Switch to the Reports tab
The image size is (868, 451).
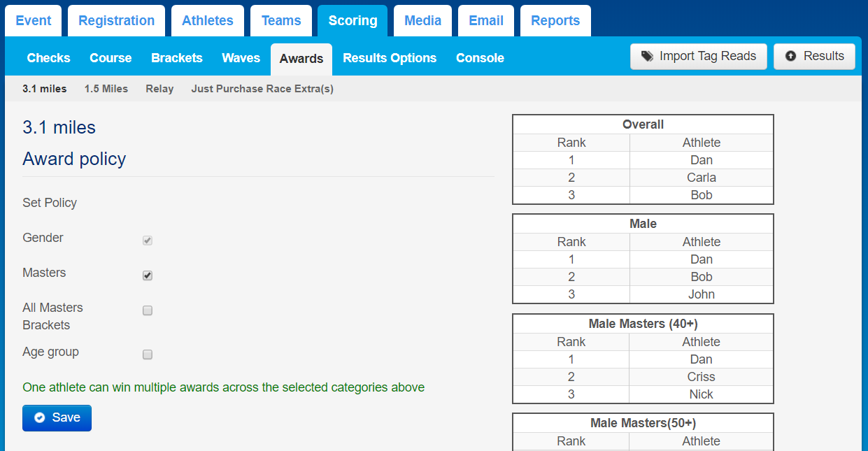pyautogui.click(x=555, y=21)
